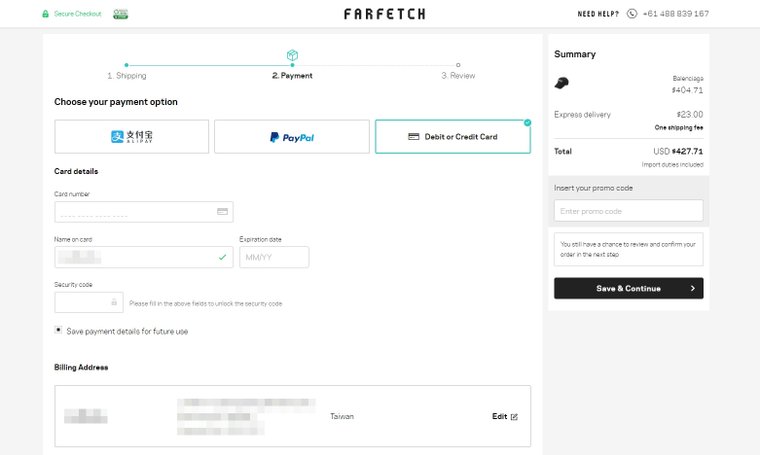
Task: Click the green security badge next to Secure Checkout
Action: (121, 14)
